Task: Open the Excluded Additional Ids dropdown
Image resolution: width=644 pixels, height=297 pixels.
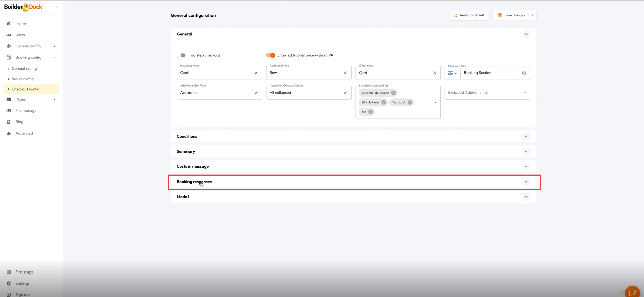Action: (525, 93)
